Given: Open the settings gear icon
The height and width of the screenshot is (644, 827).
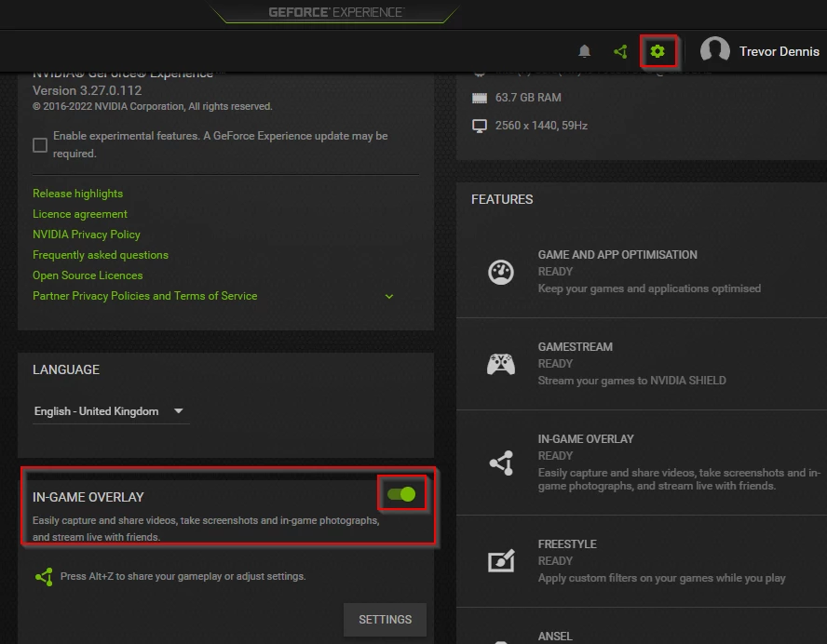Looking at the screenshot, I should pyautogui.click(x=658, y=51).
